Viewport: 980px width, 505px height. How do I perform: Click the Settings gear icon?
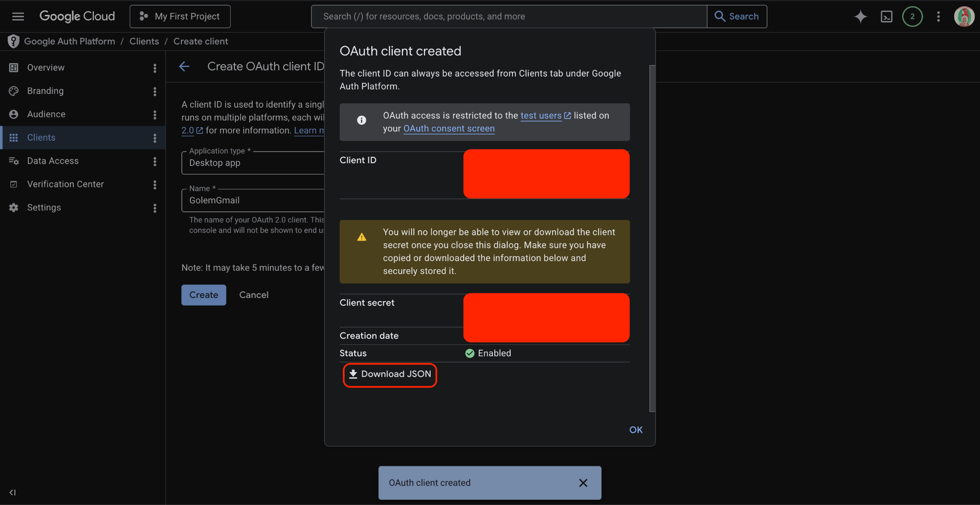click(13, 208)
